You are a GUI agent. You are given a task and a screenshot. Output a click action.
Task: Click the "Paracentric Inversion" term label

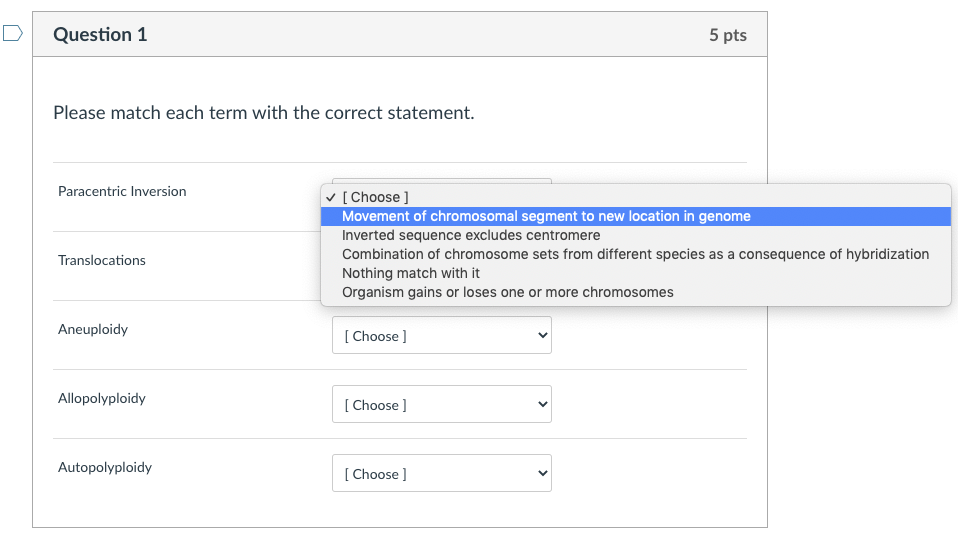coord(122,191)
